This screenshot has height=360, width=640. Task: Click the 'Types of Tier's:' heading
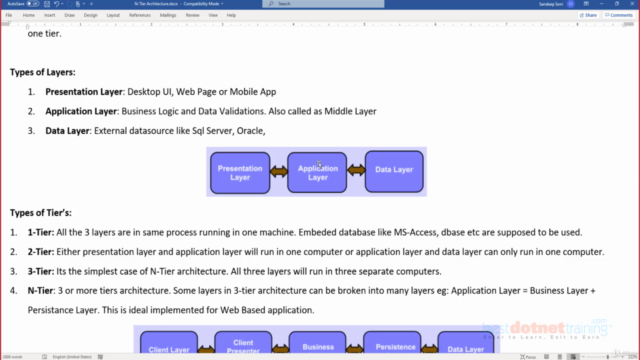click(40, 213)
